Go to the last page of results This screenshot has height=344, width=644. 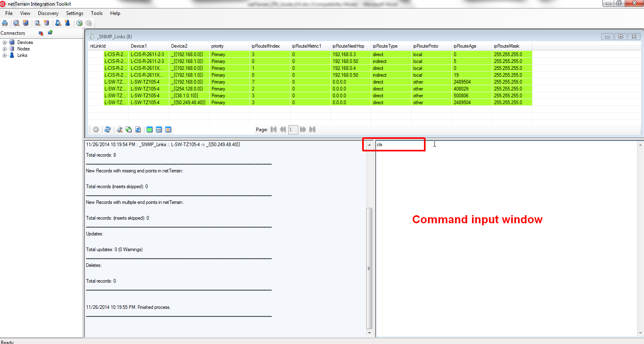tap(312, 130)
